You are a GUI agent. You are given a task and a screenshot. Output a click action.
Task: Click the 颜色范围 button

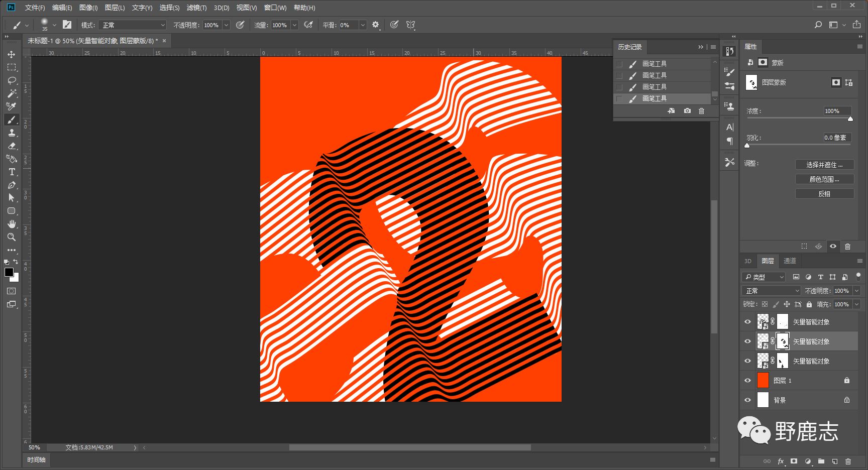pos(824,179)
